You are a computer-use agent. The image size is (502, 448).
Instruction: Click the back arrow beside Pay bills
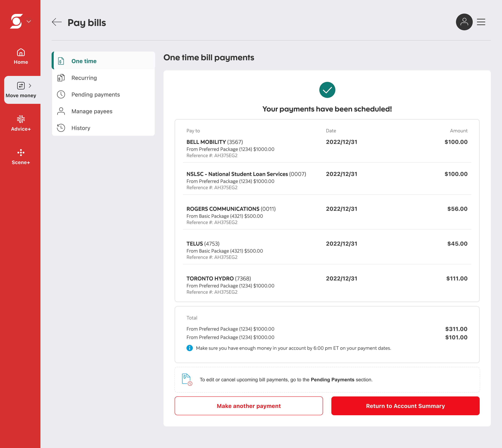point(57,22)
